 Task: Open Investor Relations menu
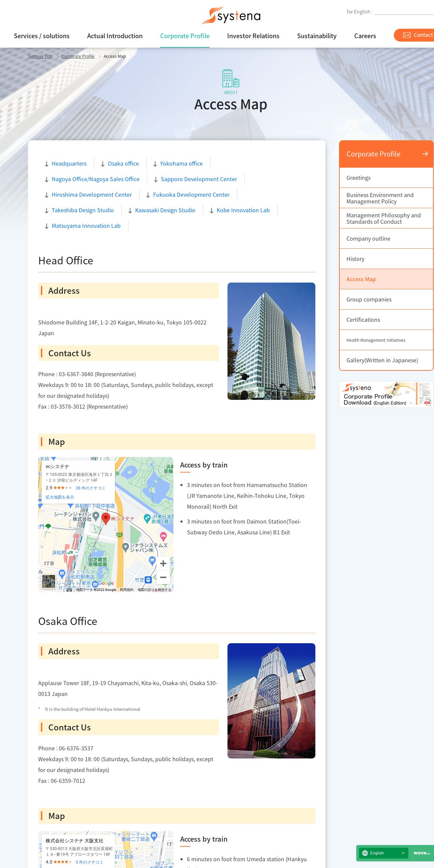253,36
